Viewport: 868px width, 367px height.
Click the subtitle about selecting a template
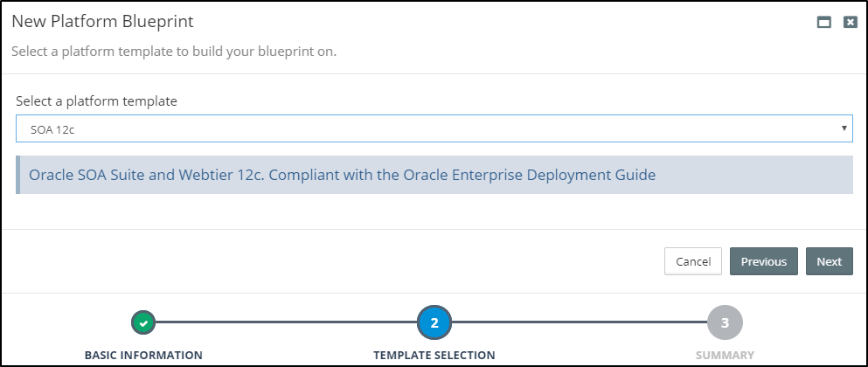[174, 52]
